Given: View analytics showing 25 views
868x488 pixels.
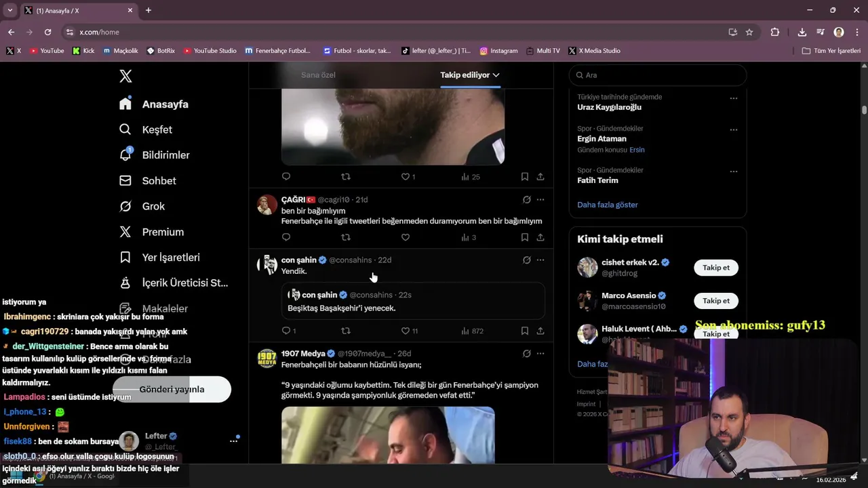Looking at the screenshot, I should 471,177.
